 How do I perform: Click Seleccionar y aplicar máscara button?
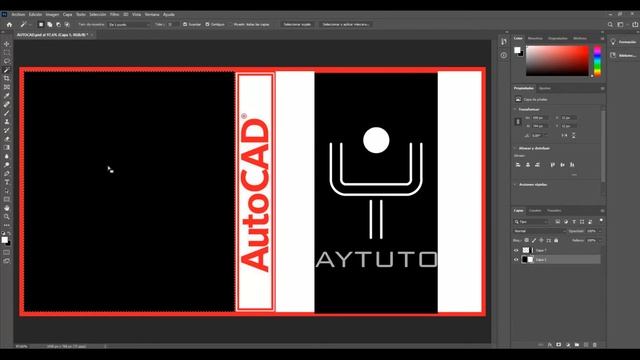345,24
